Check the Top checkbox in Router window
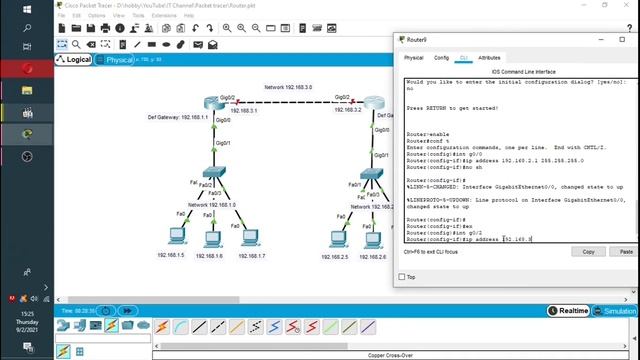 coord(402,277)
